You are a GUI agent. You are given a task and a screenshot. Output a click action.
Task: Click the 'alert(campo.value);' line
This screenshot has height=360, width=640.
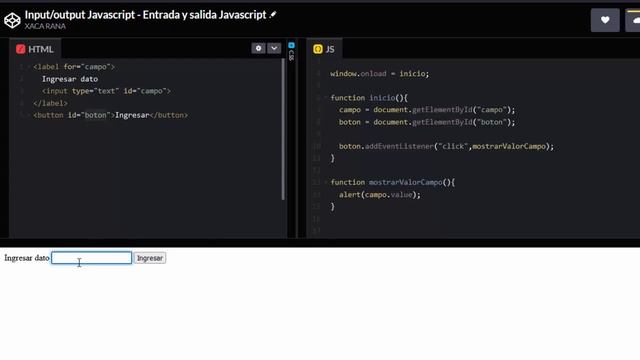click(x=380, y=195)
